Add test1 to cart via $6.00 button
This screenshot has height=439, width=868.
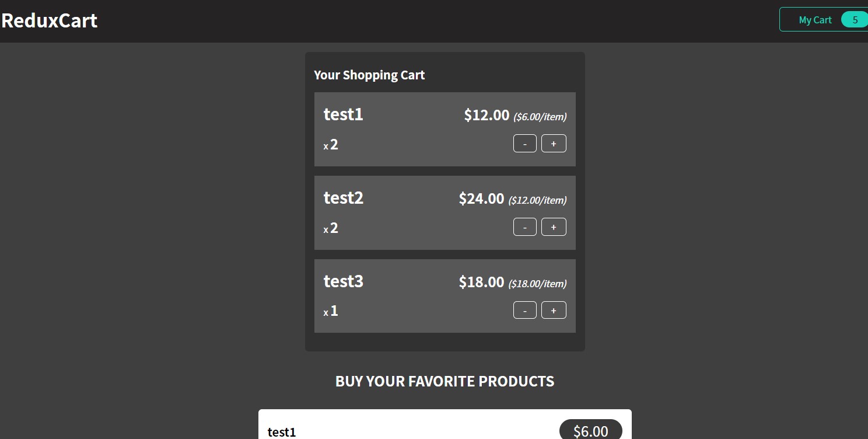[591, 431]
